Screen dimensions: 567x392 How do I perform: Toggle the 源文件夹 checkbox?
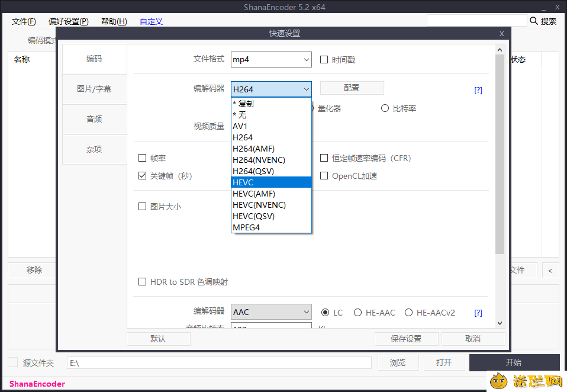pos(12,362)
